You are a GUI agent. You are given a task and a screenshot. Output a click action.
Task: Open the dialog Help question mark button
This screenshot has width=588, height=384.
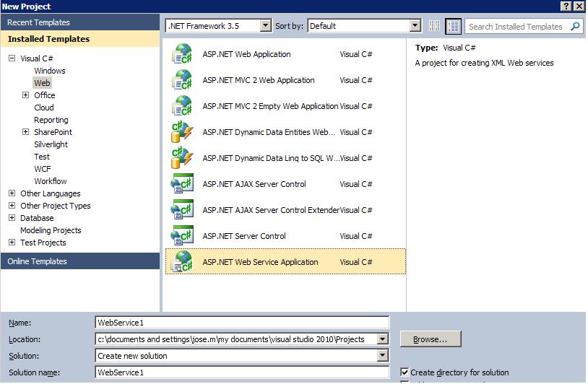566,6
